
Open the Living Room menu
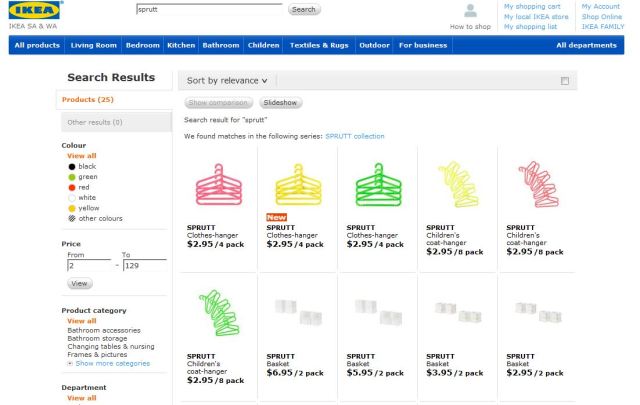tap(94, 45)
